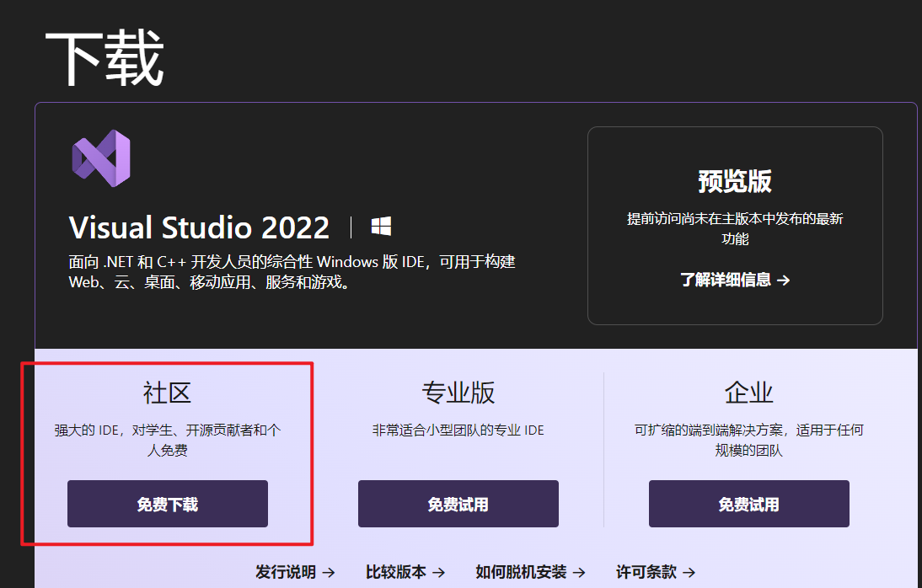
Task: Click the Visual Studio purple logo icon
Action: (101, 158)
